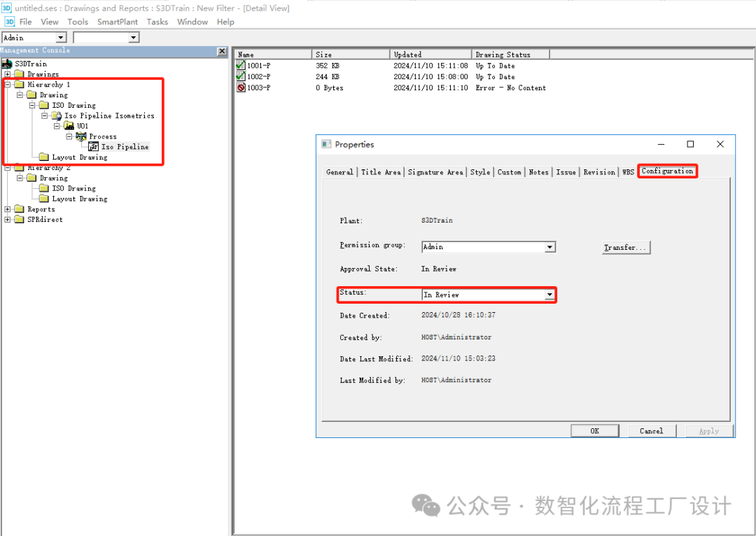Switch to the Signature Area tab
756x536 pixels.
click(435, 172)
